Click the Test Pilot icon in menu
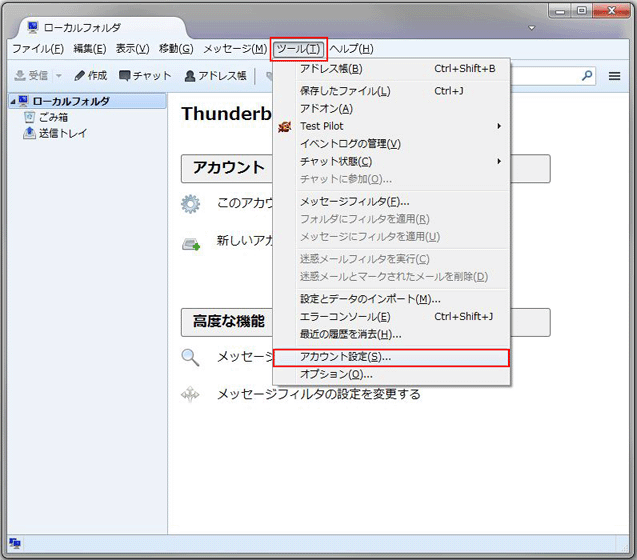 tap(284, 127)
